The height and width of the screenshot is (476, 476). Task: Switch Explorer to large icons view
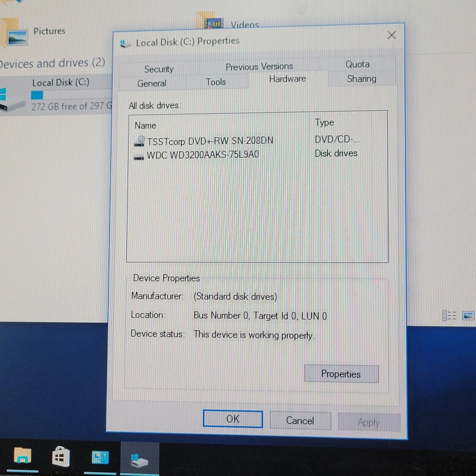click(x=468, y=315)
